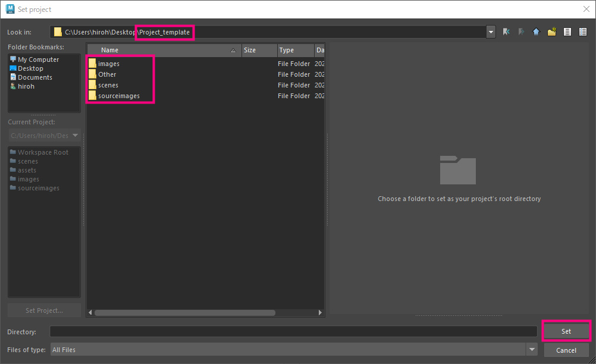Select Workspace Root in project tree
Screen dimensions: 596x364
39,152
